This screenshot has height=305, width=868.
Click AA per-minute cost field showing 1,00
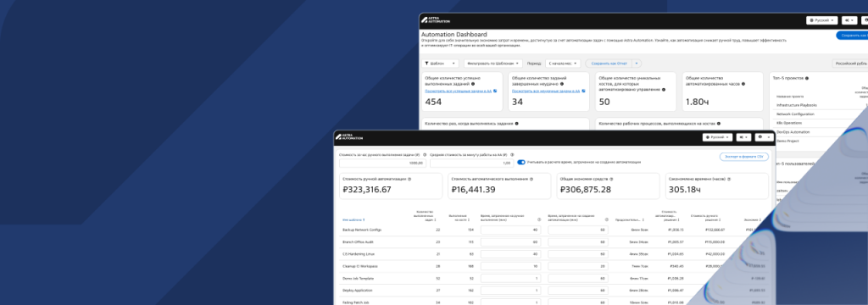[x=471, y=163]
